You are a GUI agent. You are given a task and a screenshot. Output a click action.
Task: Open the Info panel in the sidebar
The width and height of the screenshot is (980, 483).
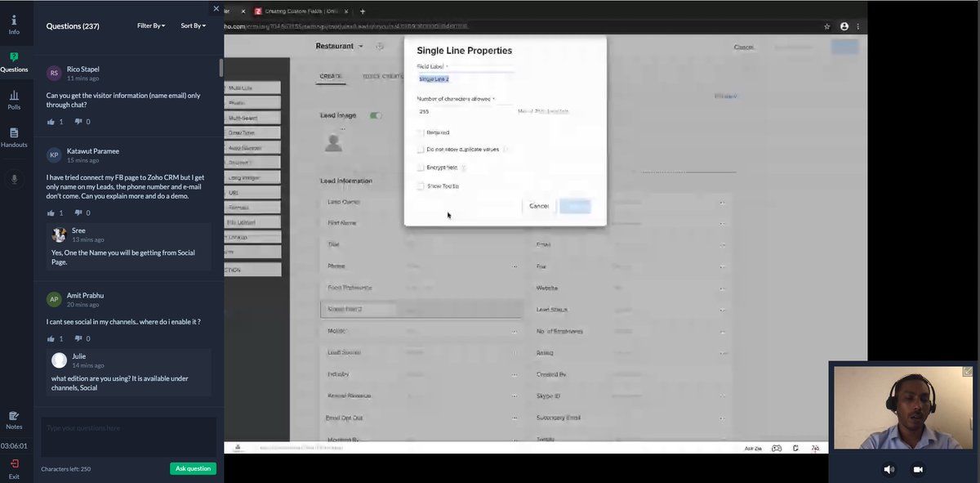coord(14,24)
